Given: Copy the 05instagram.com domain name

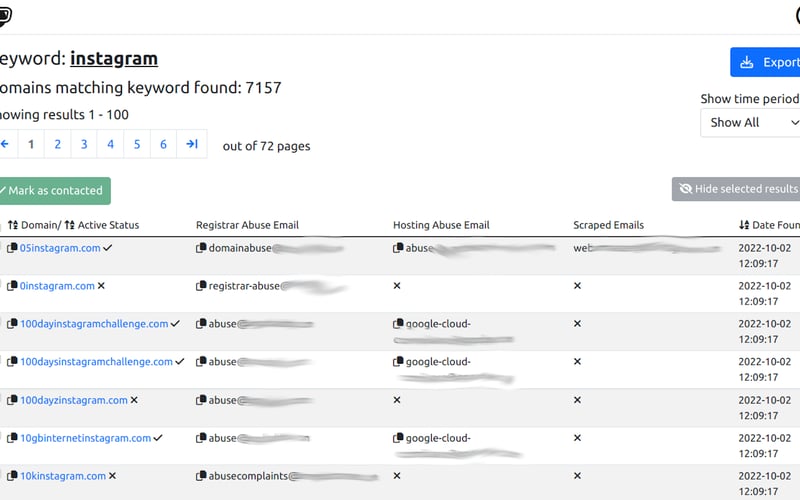Looking at the screenshot, I should 12,248.
